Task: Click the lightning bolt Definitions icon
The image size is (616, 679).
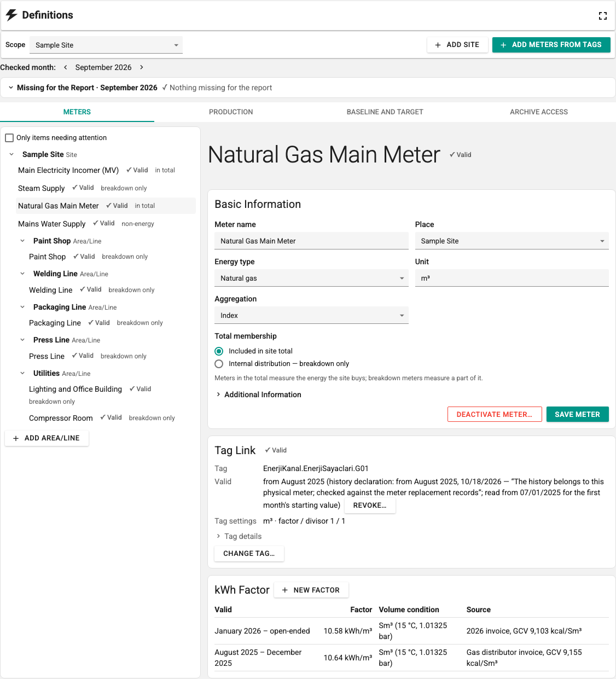Action: (x=11, y=15)
